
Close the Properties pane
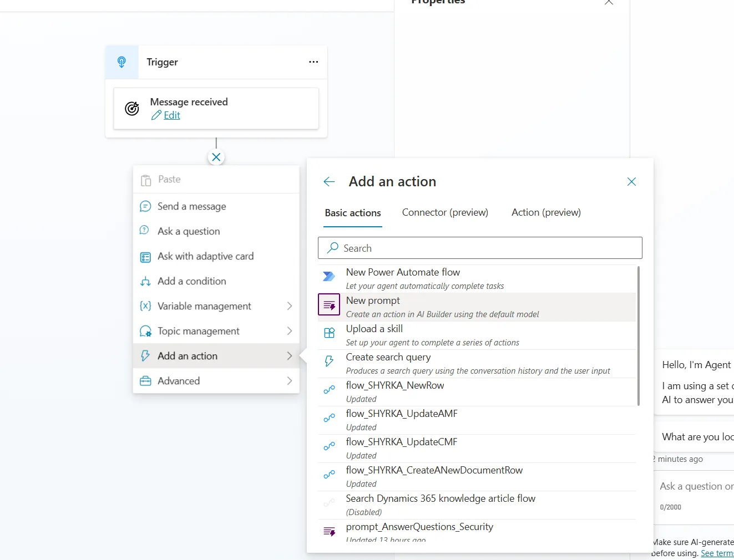609,2
